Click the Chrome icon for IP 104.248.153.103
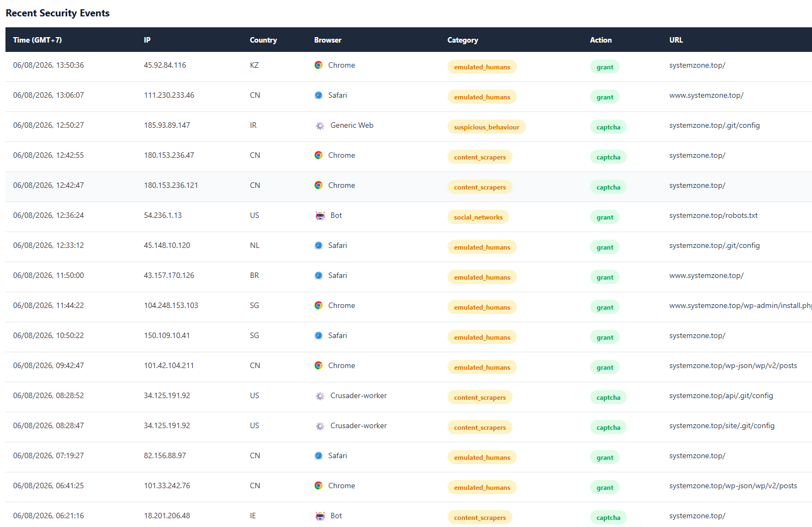 tap(319, 305)
